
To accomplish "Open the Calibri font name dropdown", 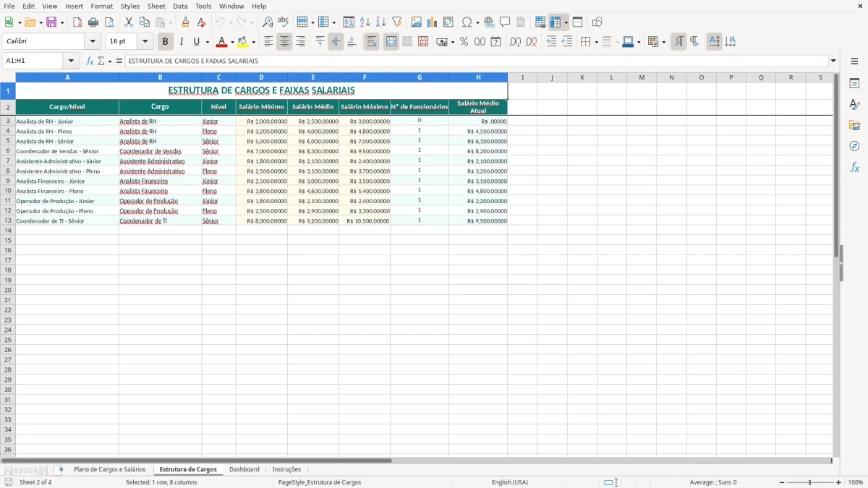I will click(x=93, y=42).
